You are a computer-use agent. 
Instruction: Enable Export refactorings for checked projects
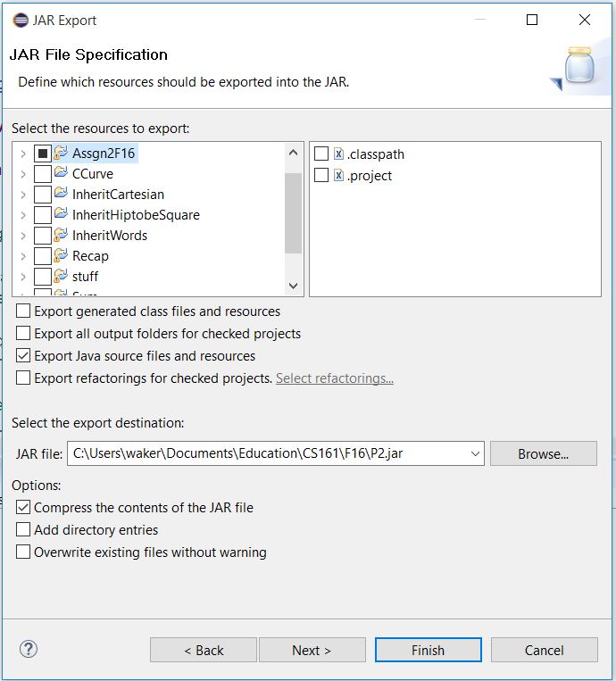pyautogui.click(x=23, y=378)
